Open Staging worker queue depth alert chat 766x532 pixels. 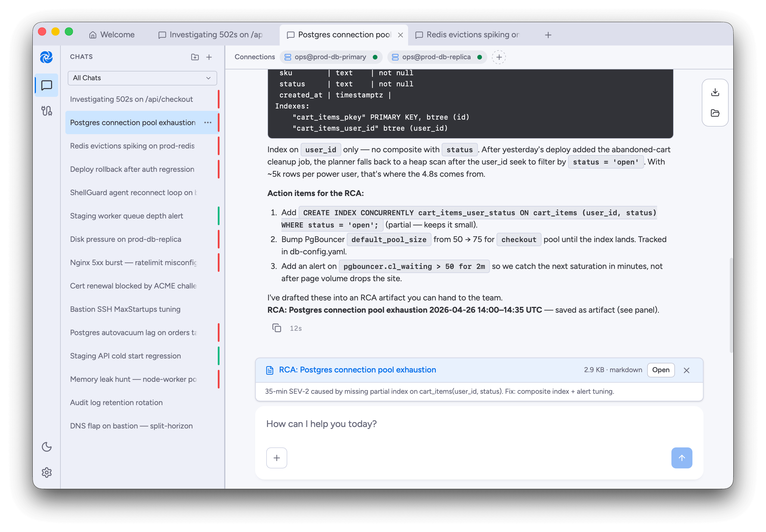click(142, 216)
